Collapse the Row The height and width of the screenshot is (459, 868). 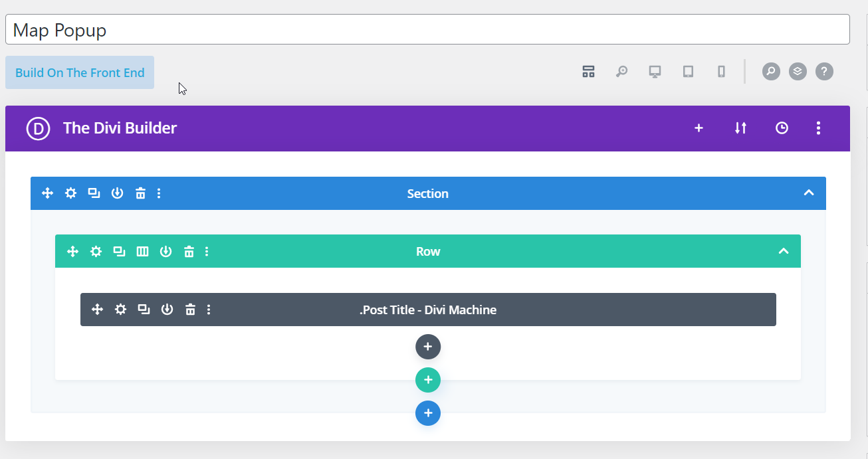(784, 251)
